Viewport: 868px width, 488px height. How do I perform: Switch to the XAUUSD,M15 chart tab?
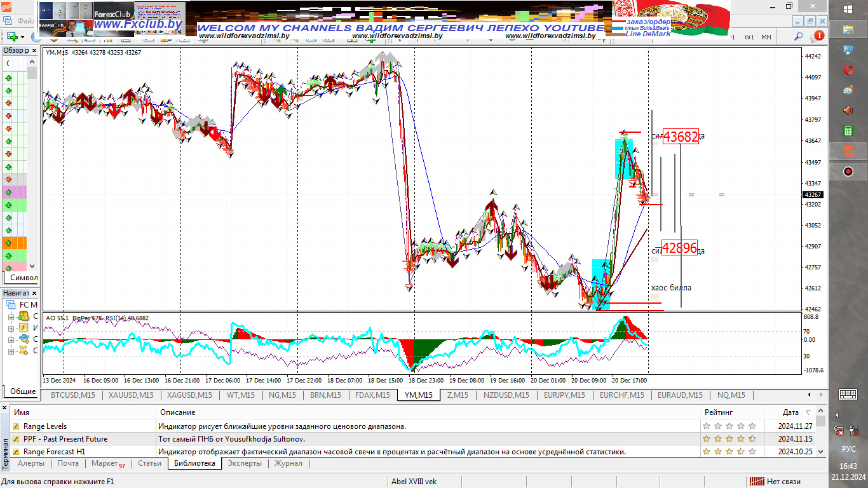pyautogui.click(x=131, y=395)
